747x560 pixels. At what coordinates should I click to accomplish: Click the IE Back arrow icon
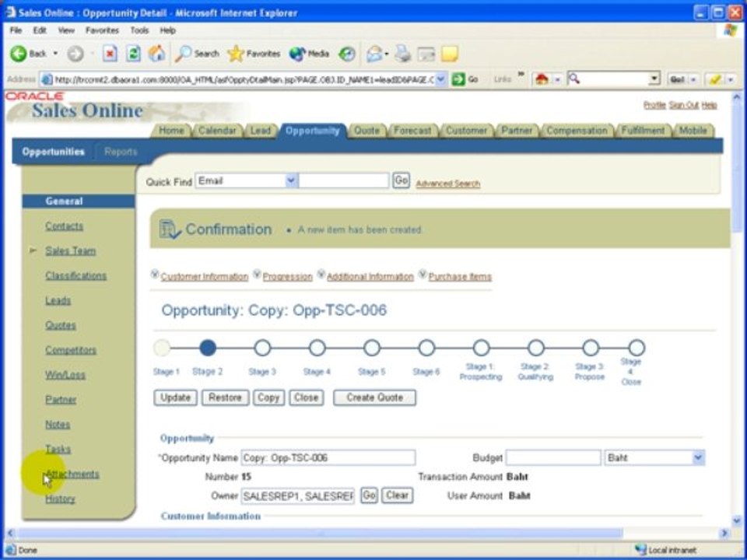click(18, 54)
